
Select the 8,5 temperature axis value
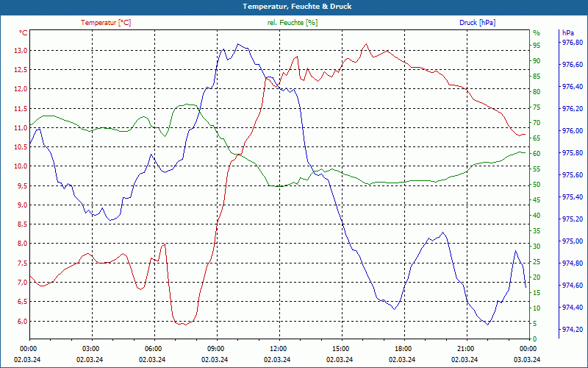(x=22, y=224)
